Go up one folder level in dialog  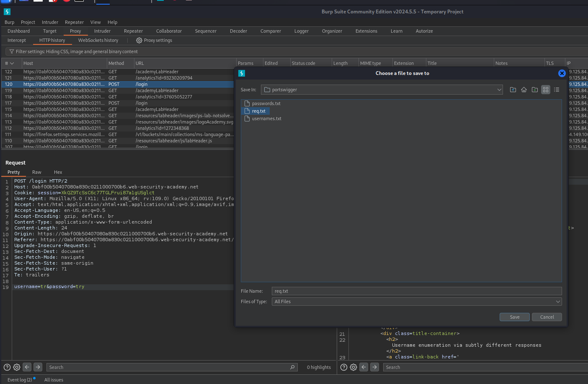(513, 90)
